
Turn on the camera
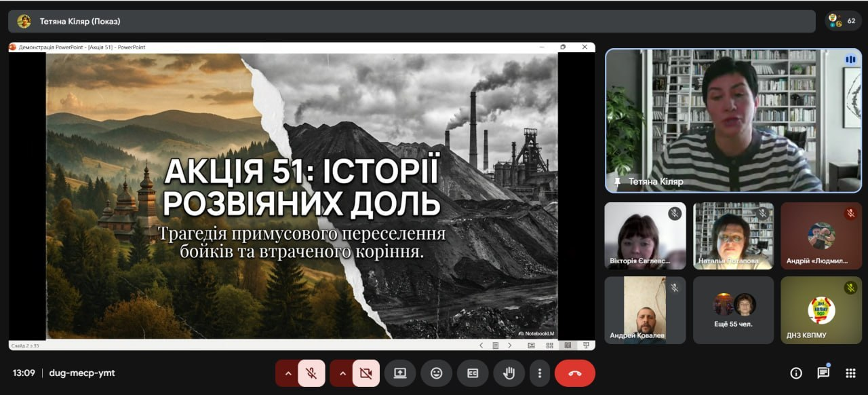click(x=366, y=373)
